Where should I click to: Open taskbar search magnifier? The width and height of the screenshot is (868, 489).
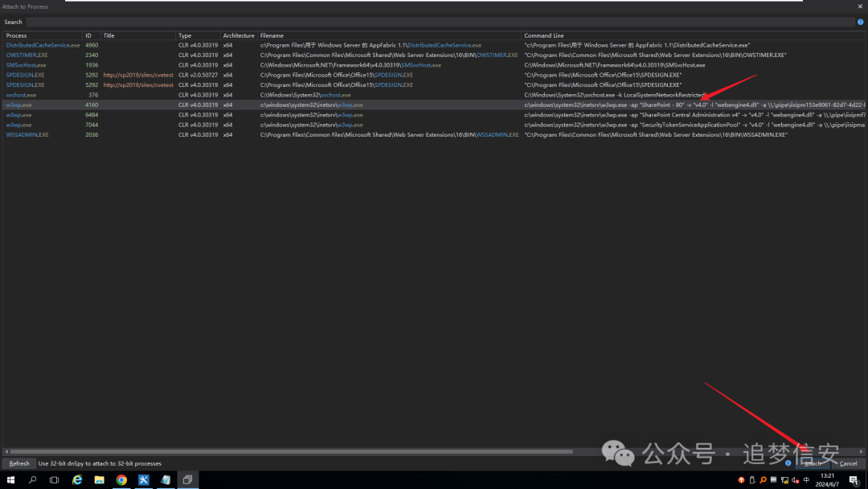pyautogui.click(x=33, y=479)
